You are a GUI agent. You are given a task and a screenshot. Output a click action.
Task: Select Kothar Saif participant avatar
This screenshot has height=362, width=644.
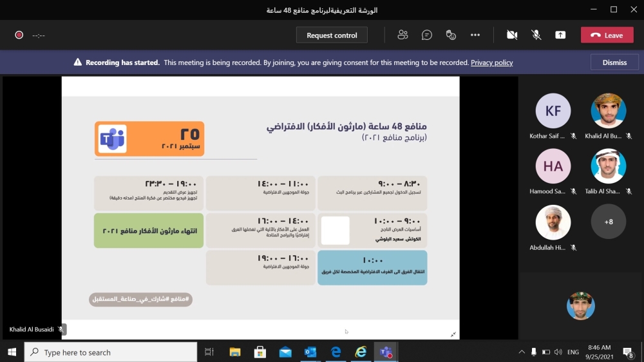point(553,111)
